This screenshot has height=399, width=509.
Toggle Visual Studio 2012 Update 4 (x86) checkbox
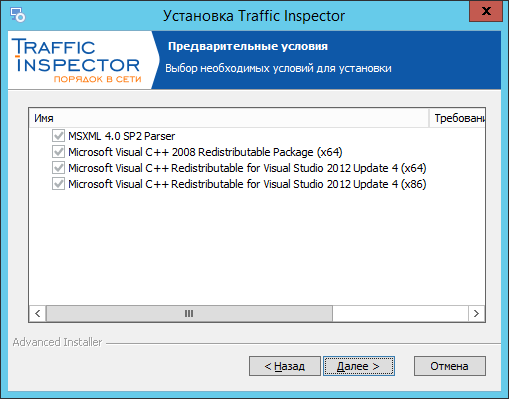(x=58, y=184)
